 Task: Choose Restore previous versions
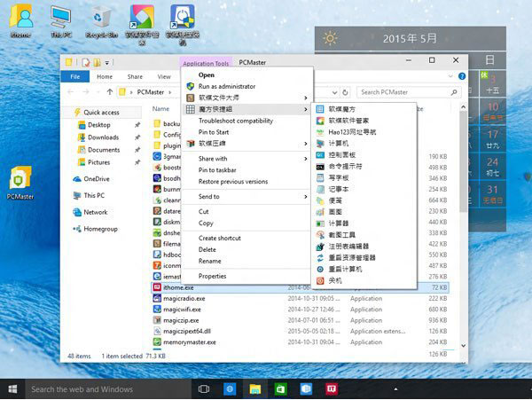point(247,182)
